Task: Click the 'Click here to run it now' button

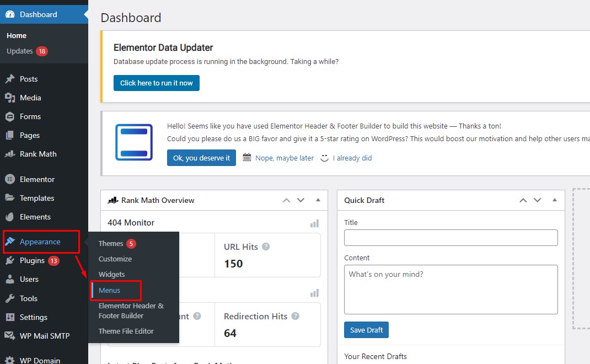Action: (157, 83)
